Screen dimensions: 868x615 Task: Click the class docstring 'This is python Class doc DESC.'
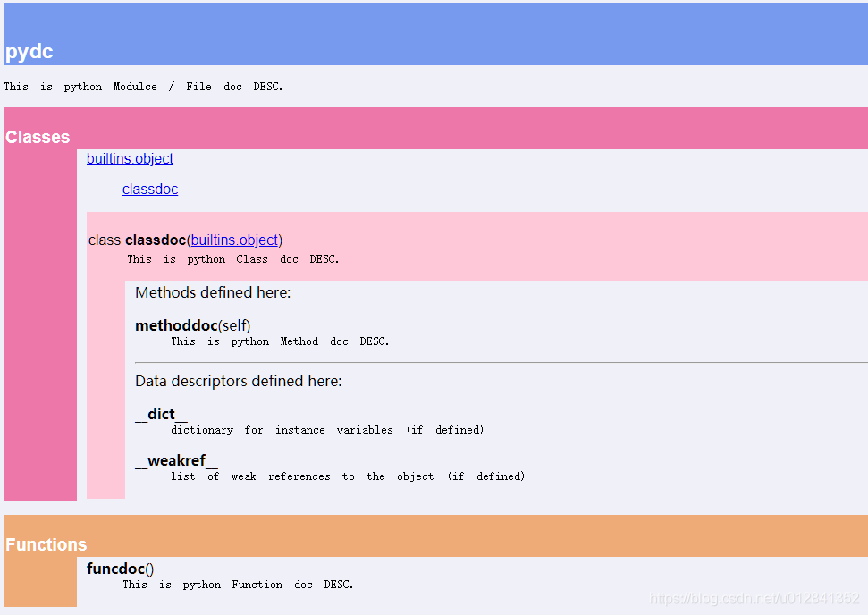[x=232, y=258]
